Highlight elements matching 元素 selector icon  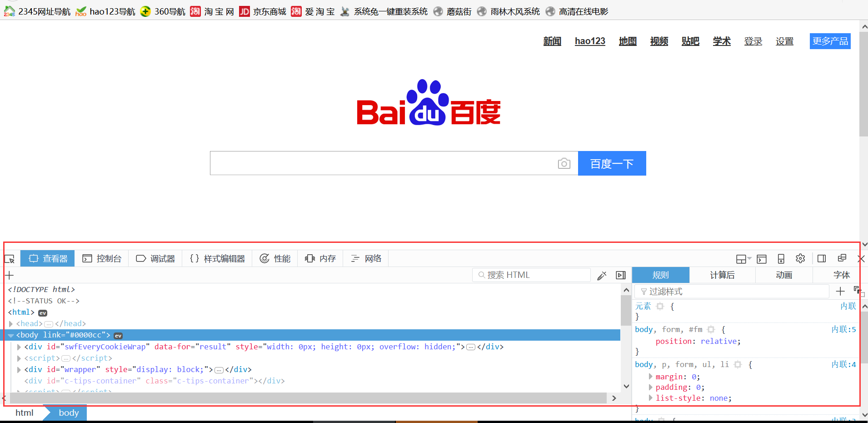pos(660,307)
